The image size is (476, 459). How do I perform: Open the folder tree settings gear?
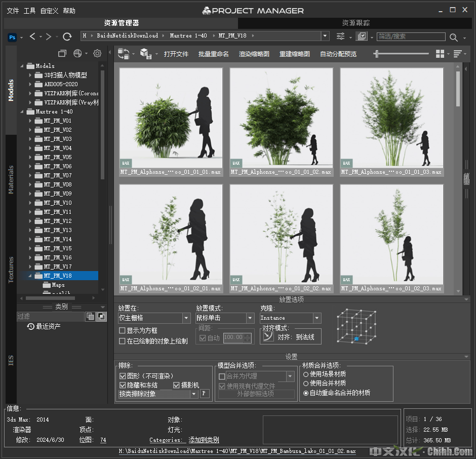pos(97,53)
